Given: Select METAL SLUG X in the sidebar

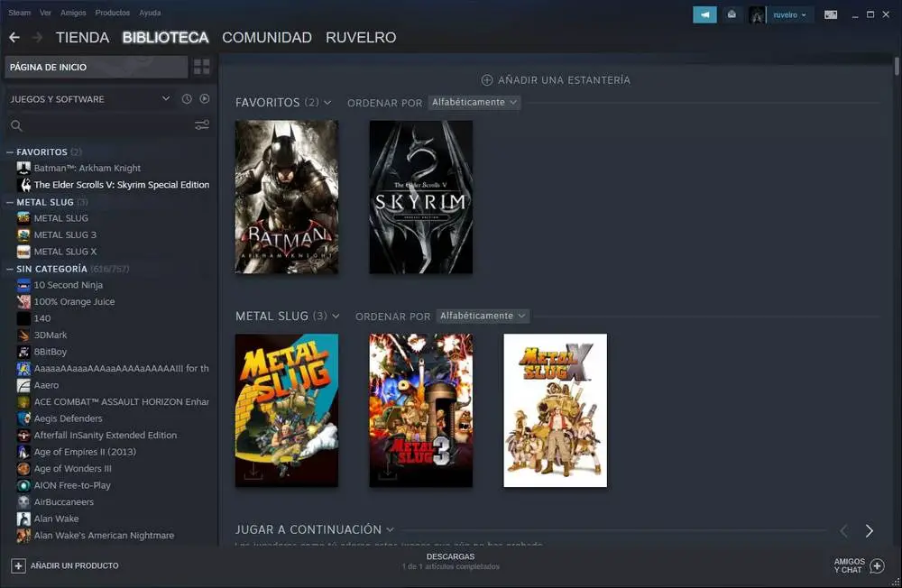Looking at the screenshot, I should click(x=65, y=252).
